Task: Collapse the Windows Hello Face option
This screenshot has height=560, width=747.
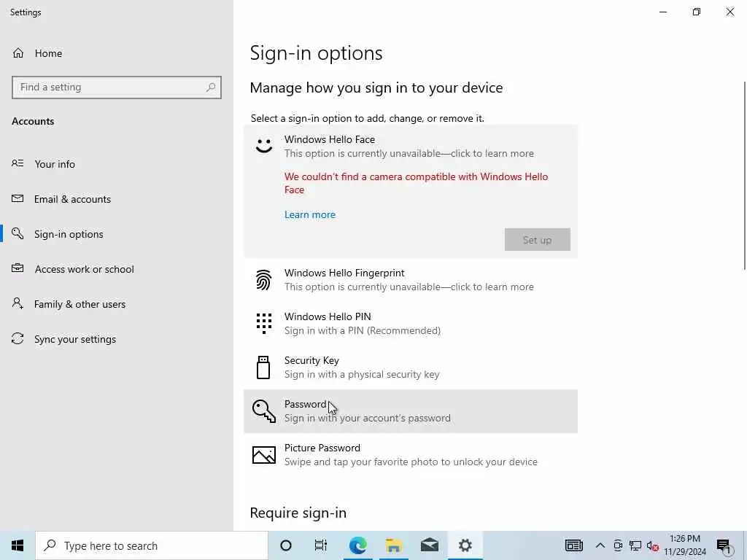Action: tap(411, 146)
